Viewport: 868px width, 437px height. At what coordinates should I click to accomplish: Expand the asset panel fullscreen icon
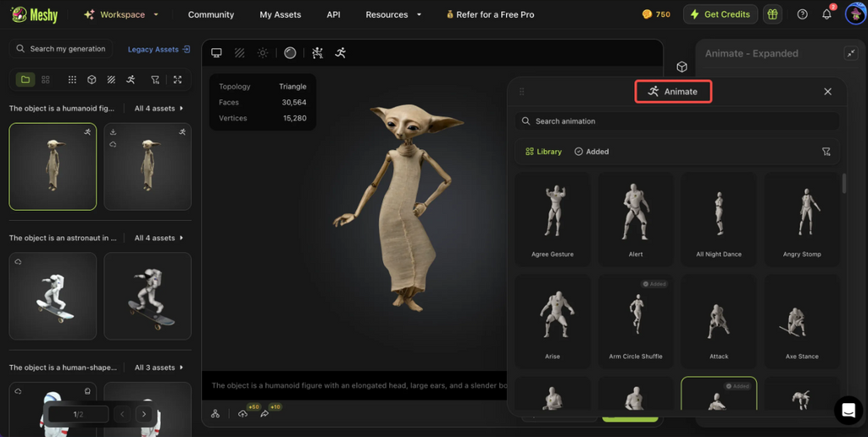pos(177,80)
